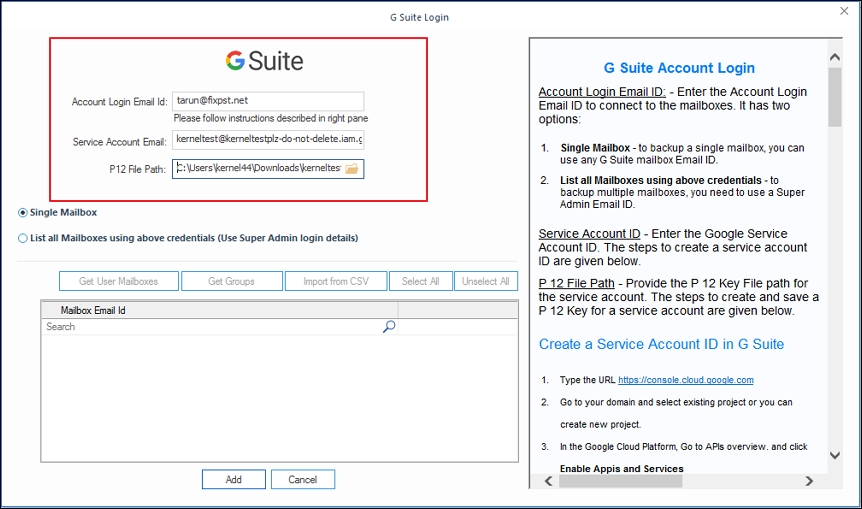
Task: Click the 'Account Login Email ID:' underlined text
Action: pos(602,92)
